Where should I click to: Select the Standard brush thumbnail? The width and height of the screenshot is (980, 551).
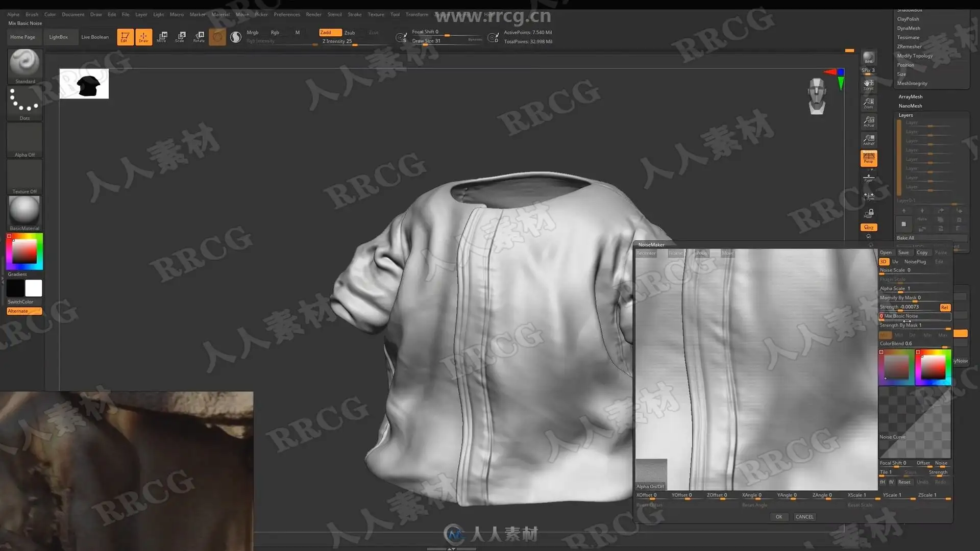point(24,64)
